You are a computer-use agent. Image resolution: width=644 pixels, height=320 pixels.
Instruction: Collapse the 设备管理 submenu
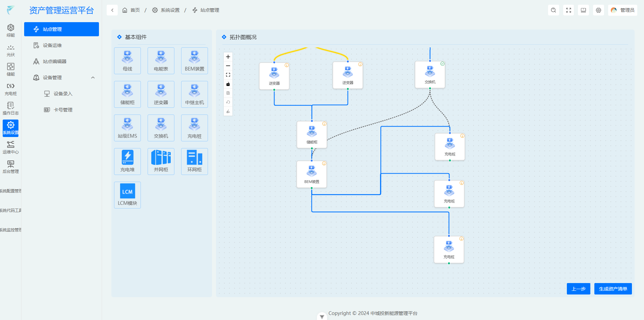93,78
